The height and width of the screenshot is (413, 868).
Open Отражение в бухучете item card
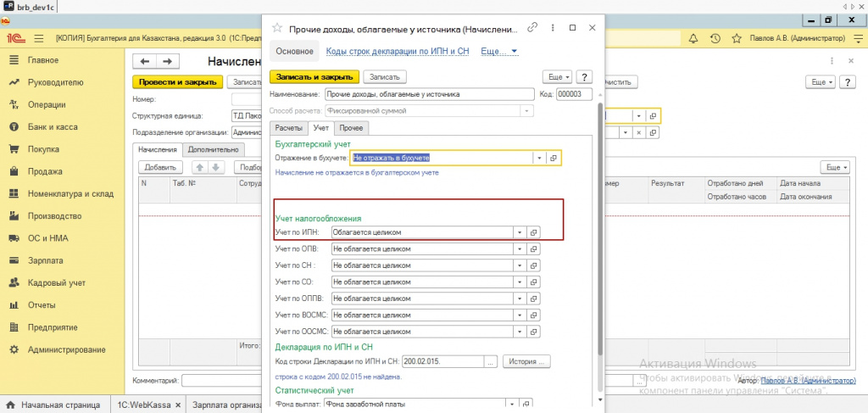tap(554, 158)
